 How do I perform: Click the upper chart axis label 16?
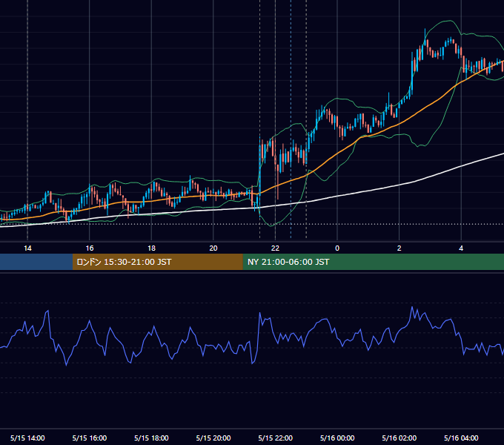point(90,248)
